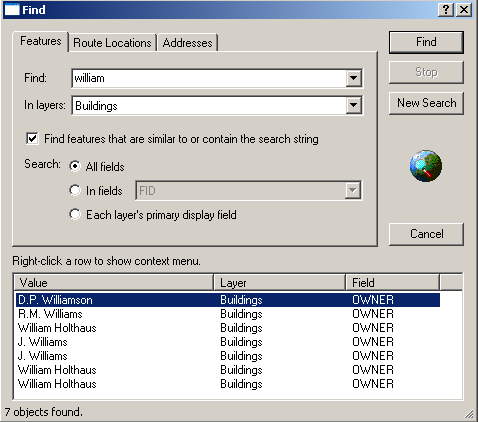
Task: Sort results by Layer column header
Action: pos(279,283)
